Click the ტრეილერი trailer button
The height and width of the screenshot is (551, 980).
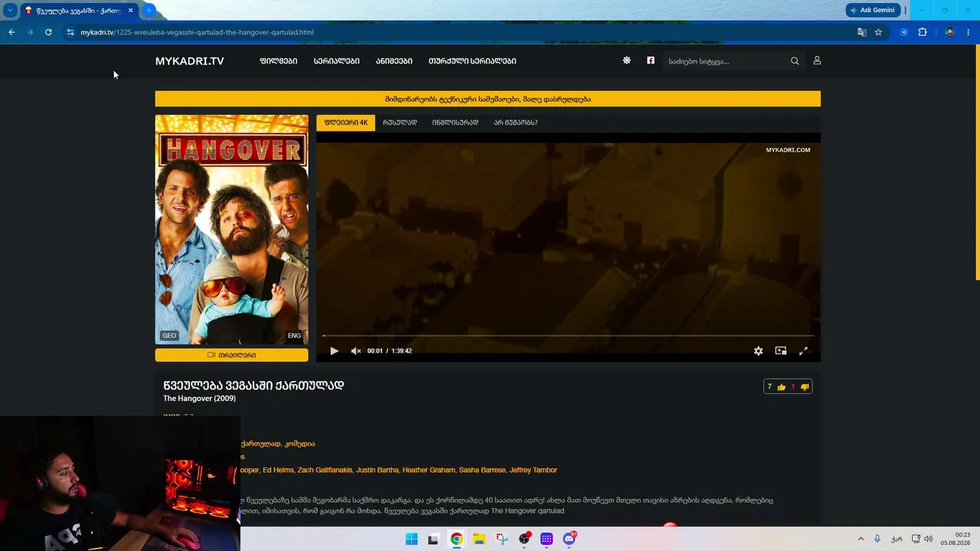[x=231, y=355]
